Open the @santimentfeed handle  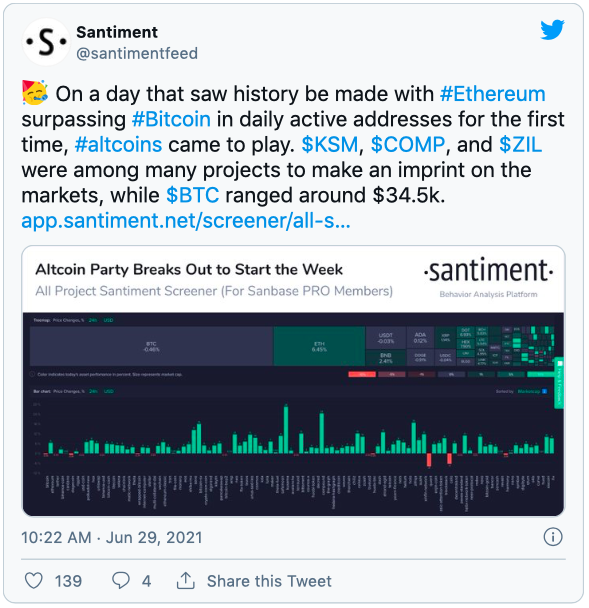point(137,53)
